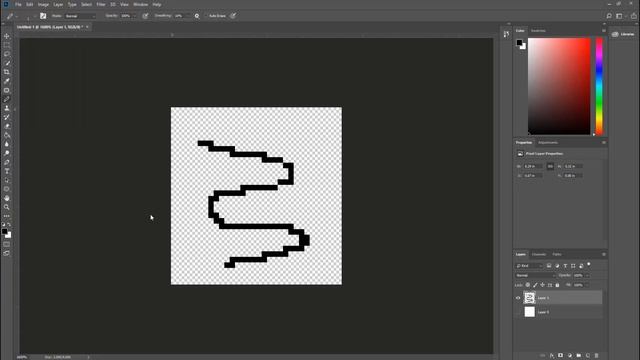This screenshot has height=360, width=640.
Task: Open the Opacity slider arrow in options bar
Action: click(x=134, y=16)
